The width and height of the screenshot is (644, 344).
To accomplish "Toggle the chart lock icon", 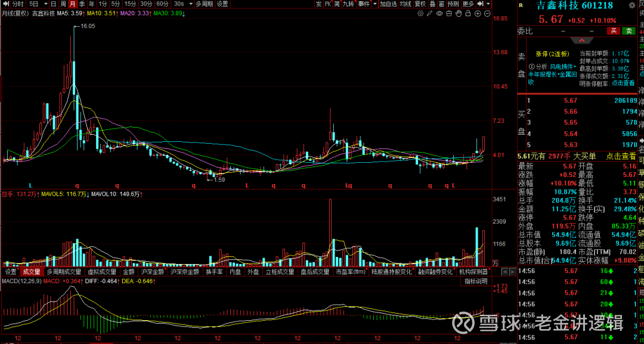I will (x=468, y=14).
